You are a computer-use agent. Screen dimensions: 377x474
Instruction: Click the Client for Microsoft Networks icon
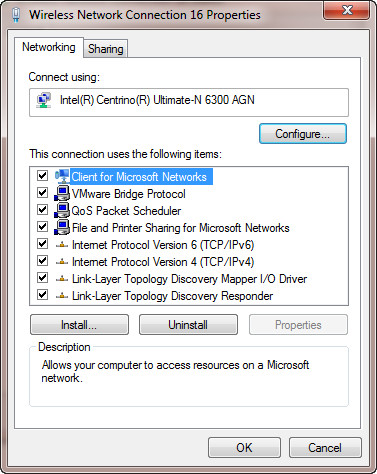click(x=62, y=176)
